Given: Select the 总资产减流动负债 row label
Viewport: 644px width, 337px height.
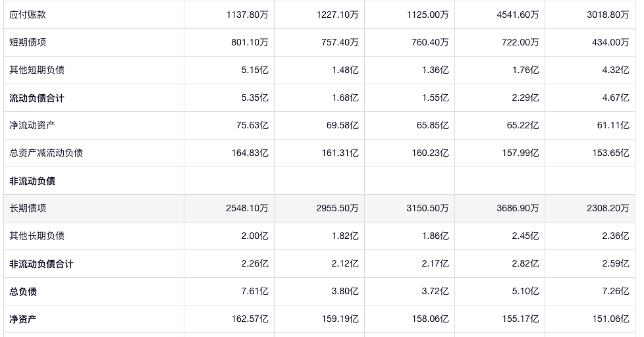Looking at the screenshot, I should 46,153.
